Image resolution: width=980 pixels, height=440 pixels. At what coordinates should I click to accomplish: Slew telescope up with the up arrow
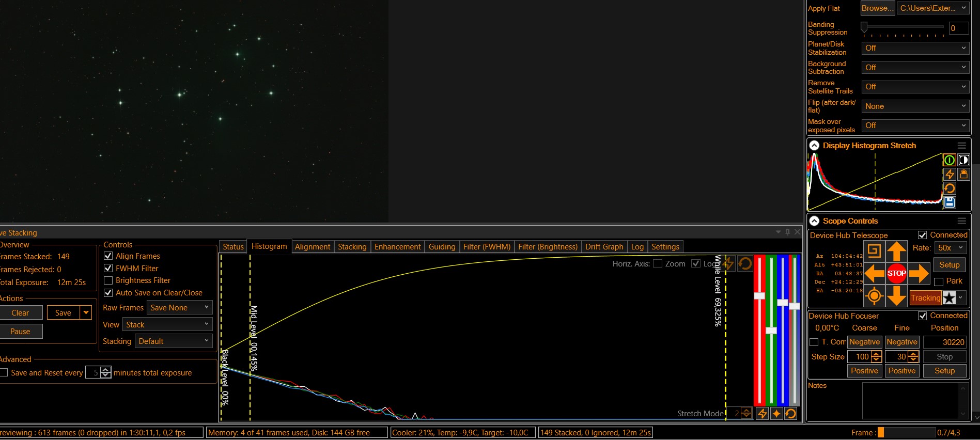pos(896,252)
